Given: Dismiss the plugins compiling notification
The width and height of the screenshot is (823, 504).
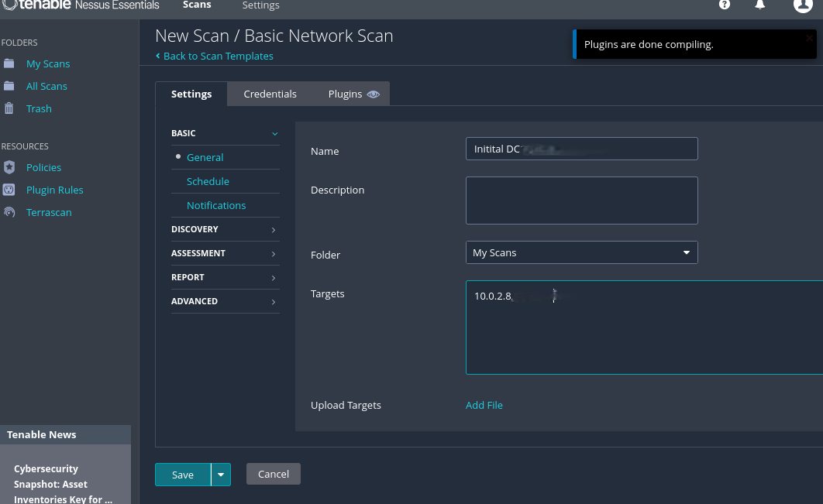Looking at the screenshot, I should tap(809, 38).
